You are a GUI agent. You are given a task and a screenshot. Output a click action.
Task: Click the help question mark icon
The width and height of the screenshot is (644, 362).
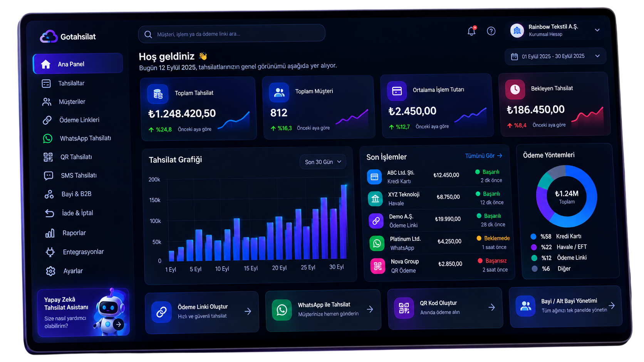(x=491, y=31)
